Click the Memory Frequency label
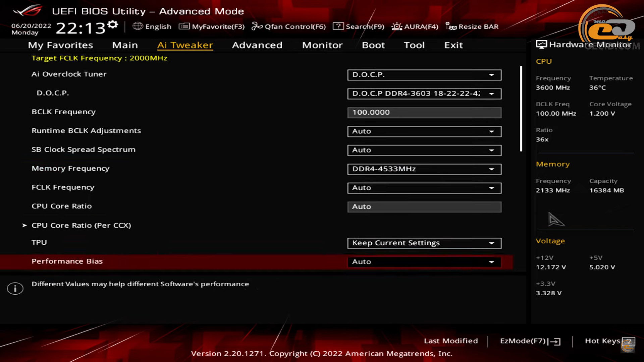644x362 pixels. 70,169
